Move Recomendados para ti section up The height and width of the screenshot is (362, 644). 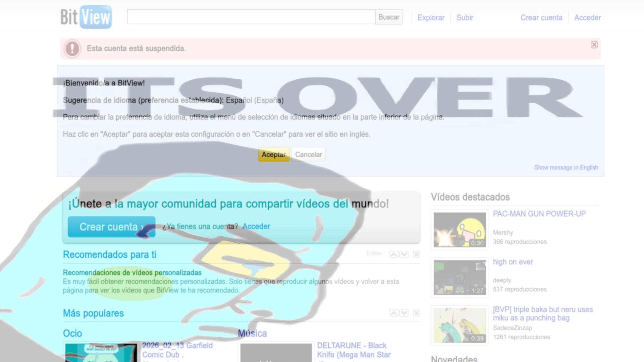[394, 254]
